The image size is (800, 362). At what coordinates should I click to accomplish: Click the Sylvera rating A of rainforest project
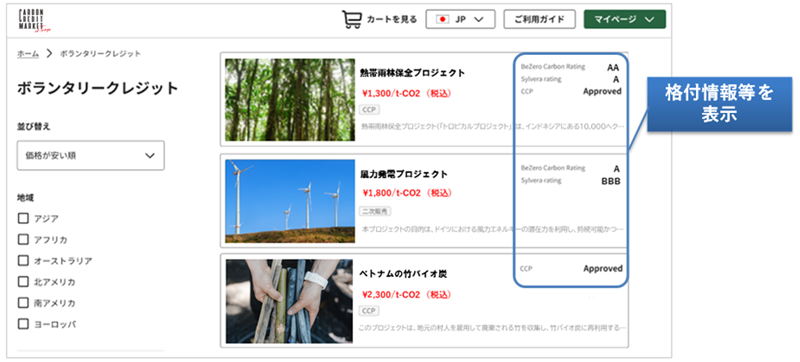(616, 79)
